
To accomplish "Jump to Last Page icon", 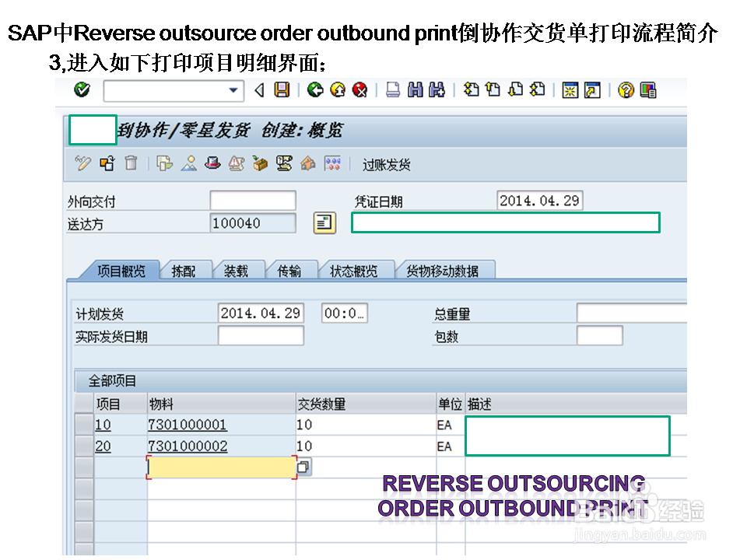I will (x=538, y=89).
